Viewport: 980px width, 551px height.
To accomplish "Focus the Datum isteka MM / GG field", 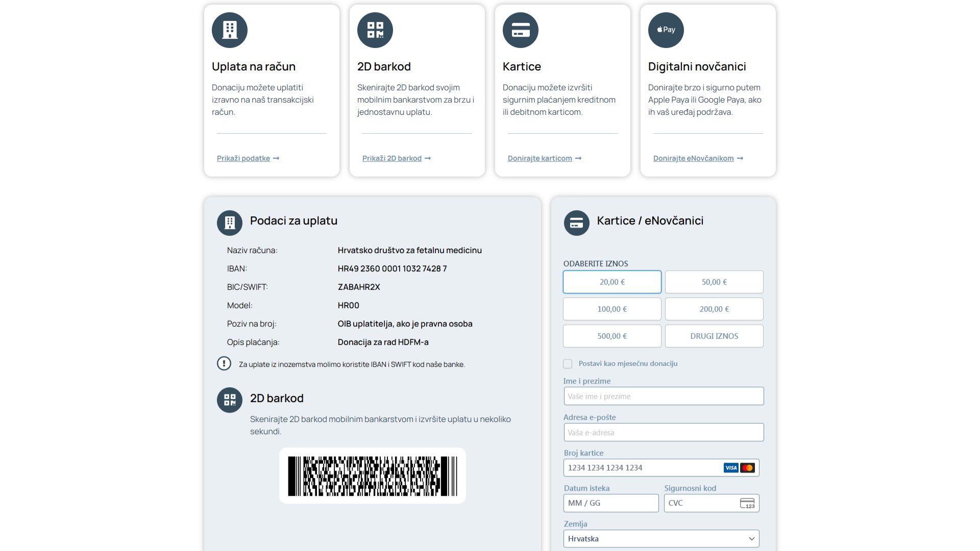I will (x=611, y=503).
